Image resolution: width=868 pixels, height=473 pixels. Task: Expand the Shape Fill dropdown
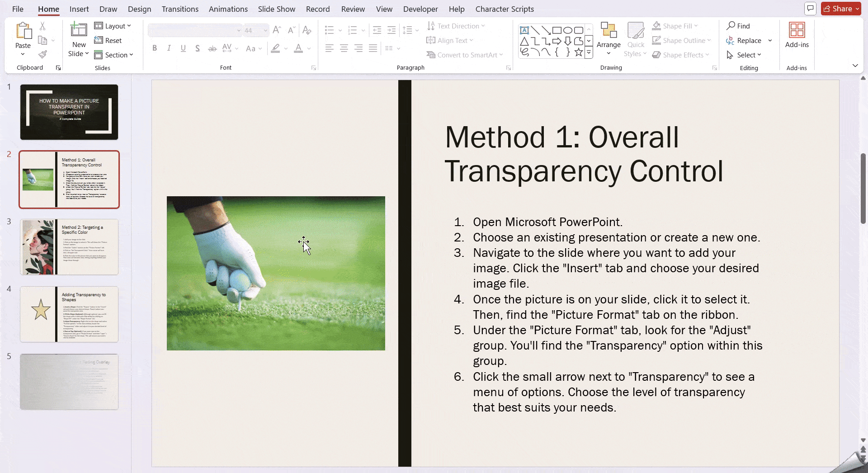point(696,26)
